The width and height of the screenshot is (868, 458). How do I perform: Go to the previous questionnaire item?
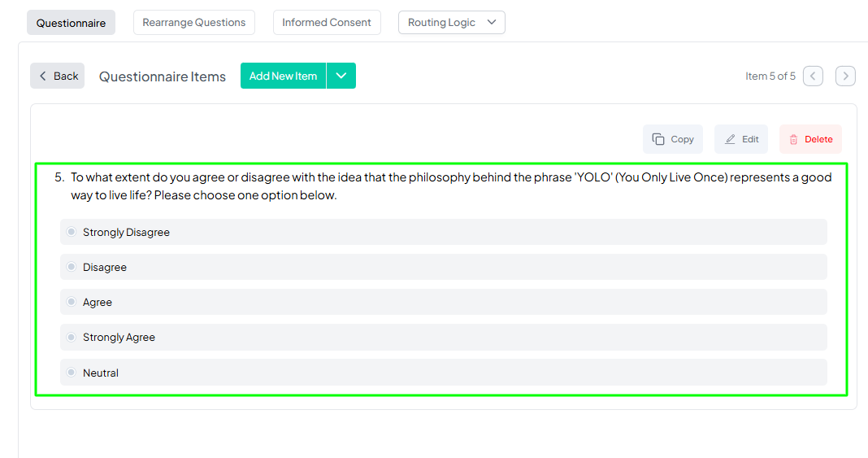[813, 76]
